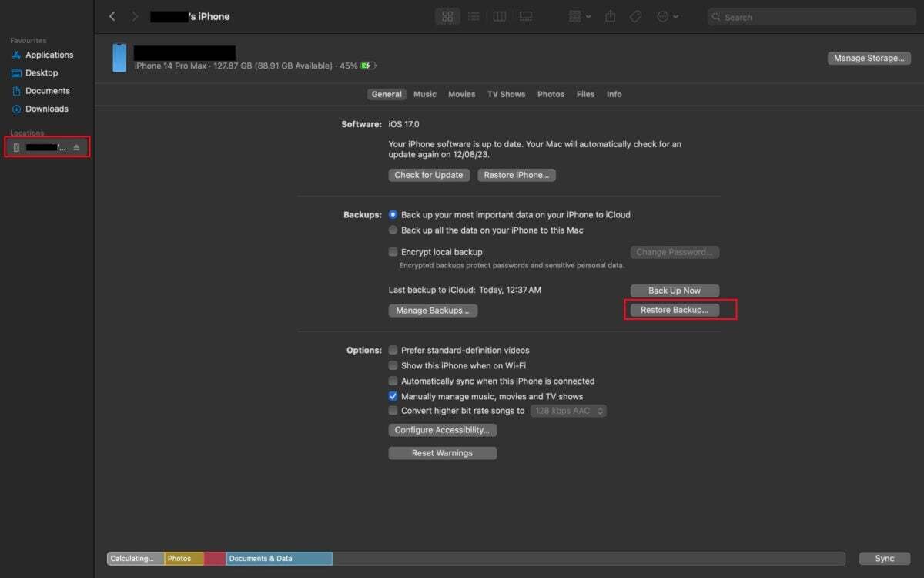924x578 pixels.
Task: Switch to the Photos tab
Action: coord(551,94)
